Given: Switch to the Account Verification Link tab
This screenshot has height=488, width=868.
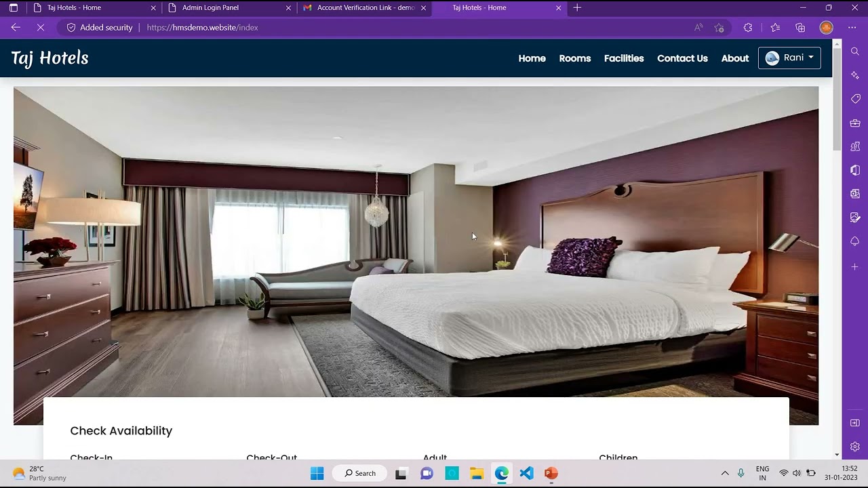Looking at the screenshot, I should 365,8.
